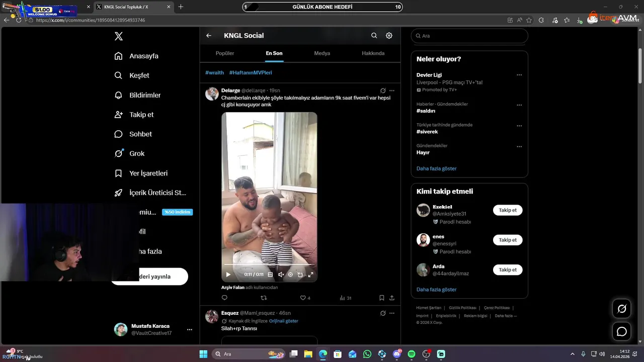Open the #wraith hashtag
Viewport: 644px width, 362px height.
click(x=214, y=73)
